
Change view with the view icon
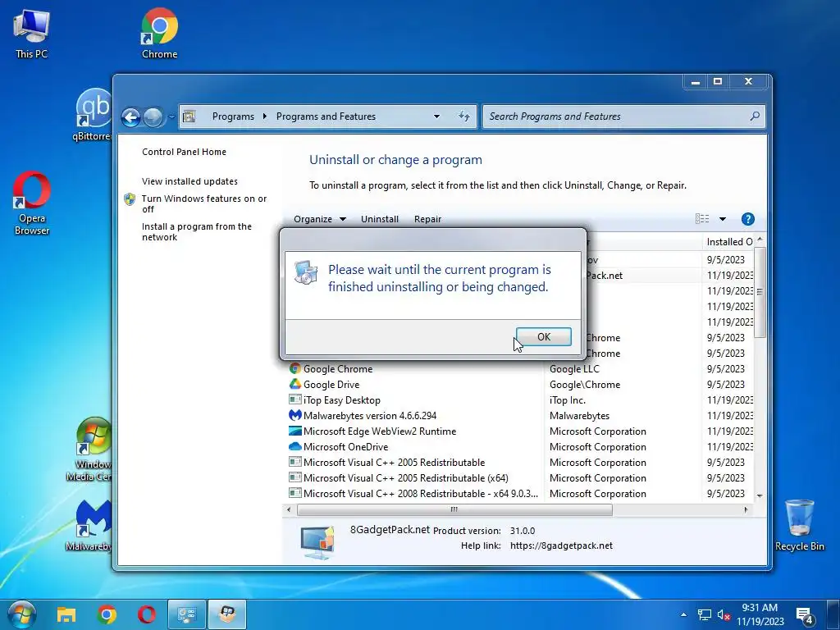pyautogui.click(x=702, y=218)
